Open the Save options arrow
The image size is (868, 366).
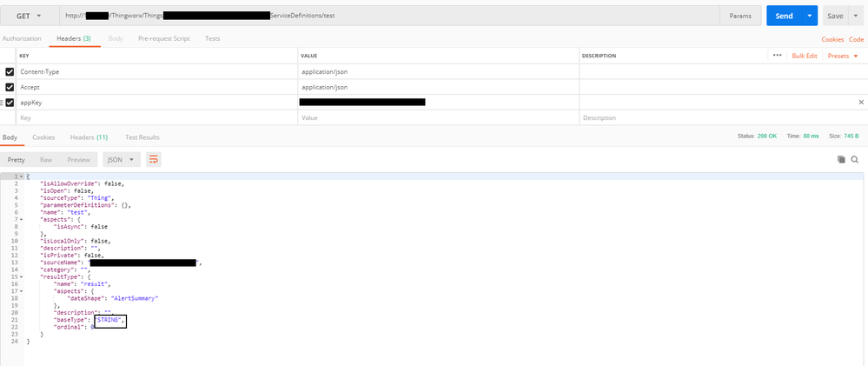pyautogui.click(x=855, y=16)
